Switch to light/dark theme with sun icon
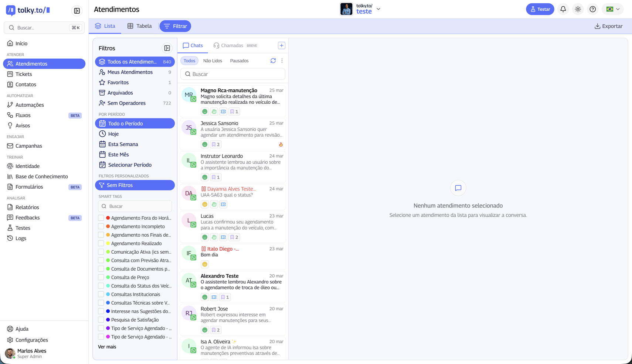 click(578, 9)
